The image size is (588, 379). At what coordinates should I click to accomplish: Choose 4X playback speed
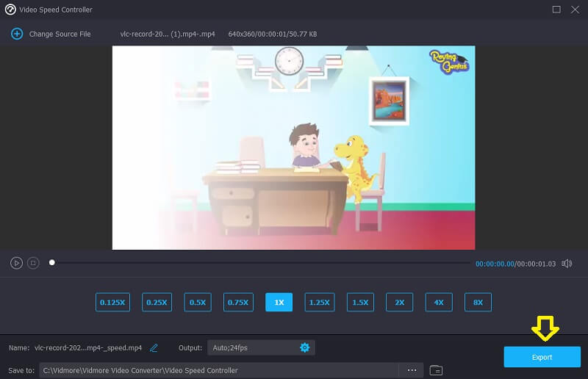coord(439,302)
